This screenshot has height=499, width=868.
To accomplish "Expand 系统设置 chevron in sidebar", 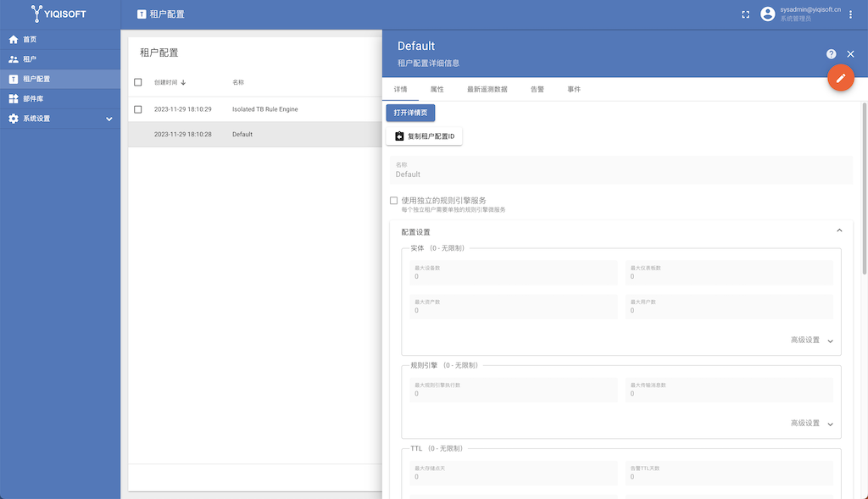I will (x=109, y=119).
